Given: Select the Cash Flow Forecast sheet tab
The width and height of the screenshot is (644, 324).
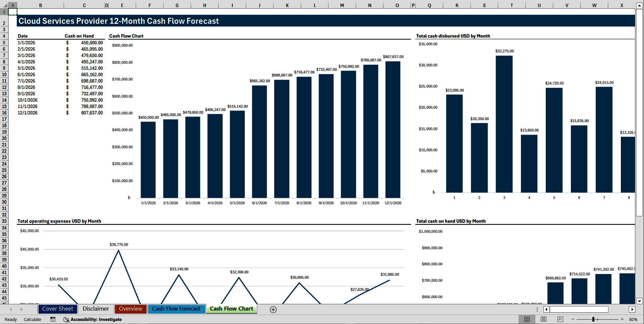Looking at the screenshot, I should [176, 309].
